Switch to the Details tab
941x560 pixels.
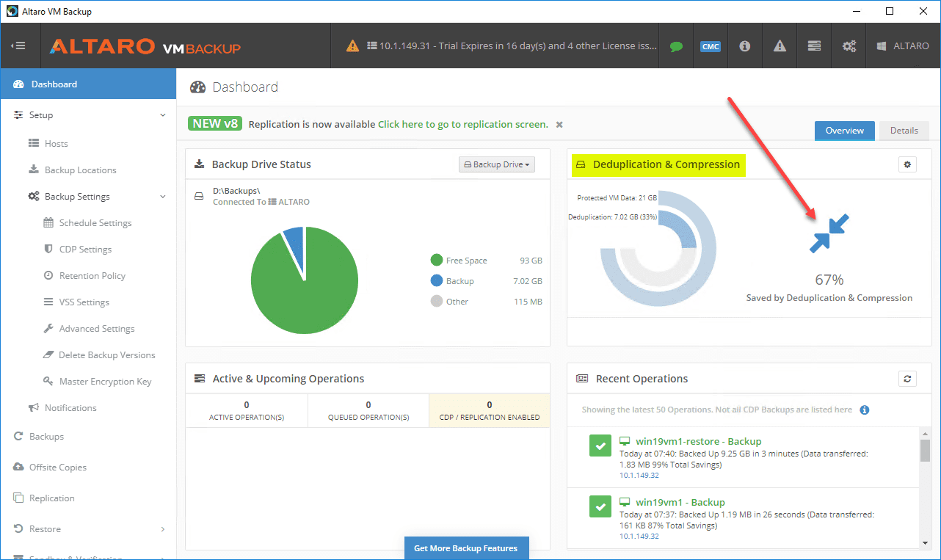coord(904,131)
